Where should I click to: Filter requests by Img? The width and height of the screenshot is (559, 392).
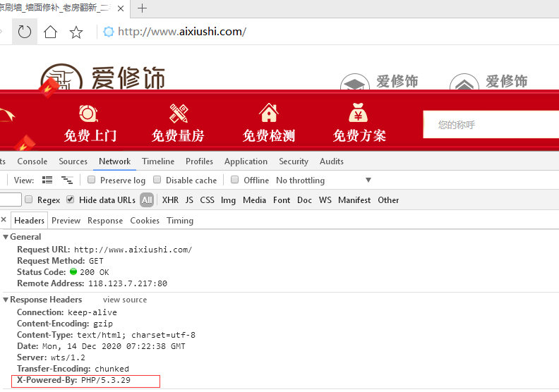point(228,200)
